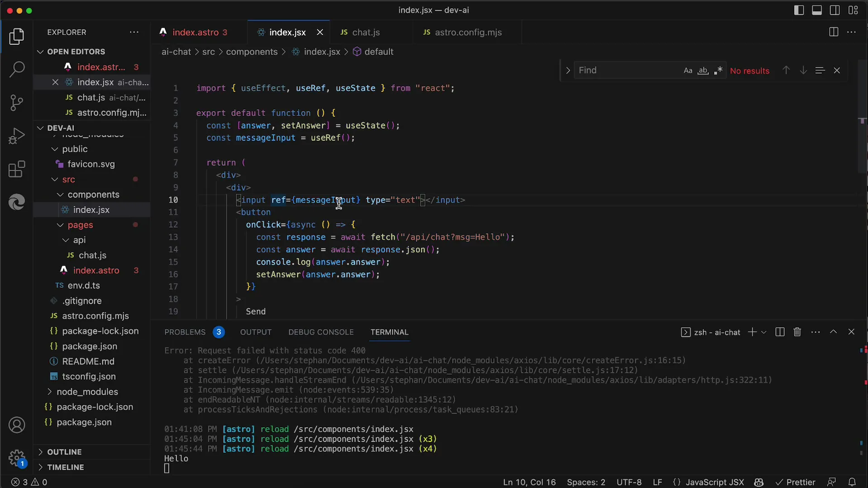Image resolution: width=868 pixels, height=488 pixels.
Task: Select JavaScript JSX language mode
Action: [x=714, y=482]
